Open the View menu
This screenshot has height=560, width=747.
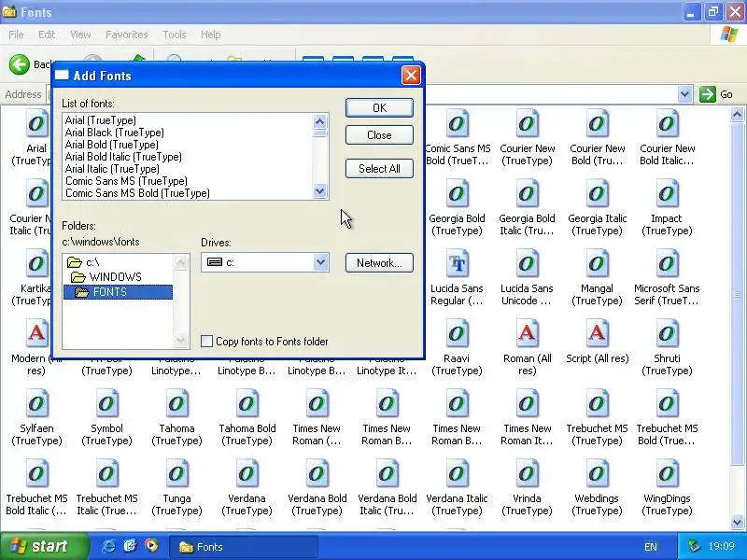pyautogui.click(x=80, y=35)
